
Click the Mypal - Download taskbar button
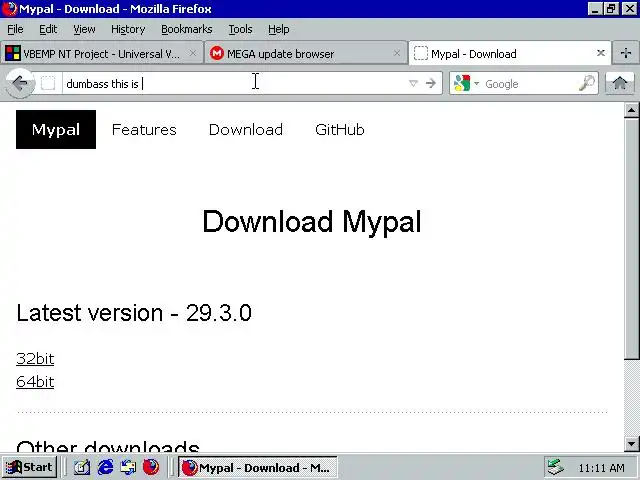[258, 467]
